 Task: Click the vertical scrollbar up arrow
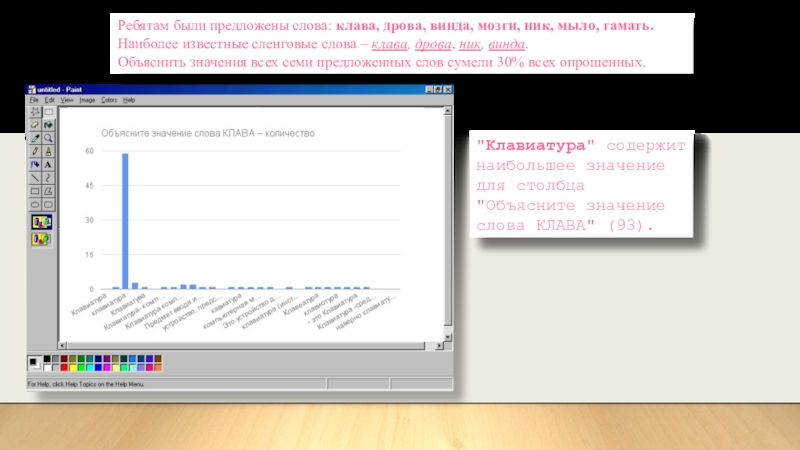tap(450, 110)
